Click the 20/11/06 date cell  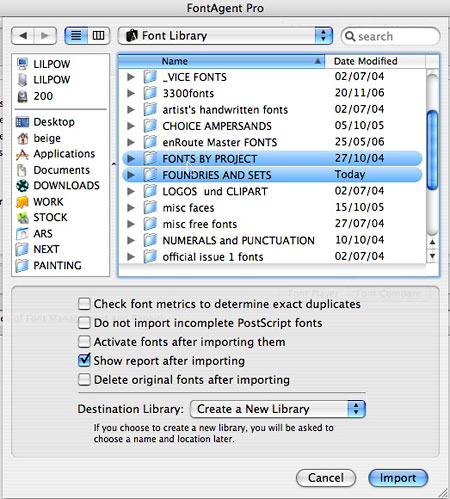point(359,93)
